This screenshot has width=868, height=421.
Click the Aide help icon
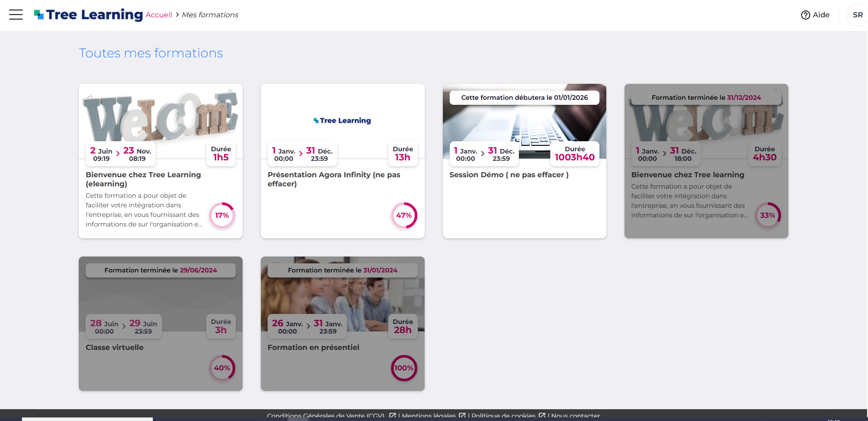[805, 15]
